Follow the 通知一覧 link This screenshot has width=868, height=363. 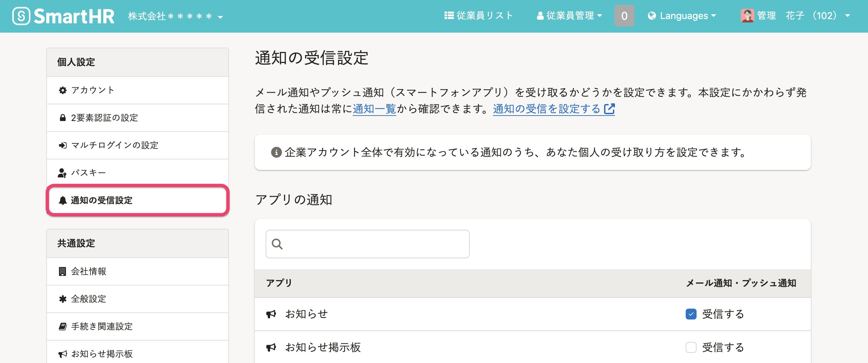(x=374, y=109)
